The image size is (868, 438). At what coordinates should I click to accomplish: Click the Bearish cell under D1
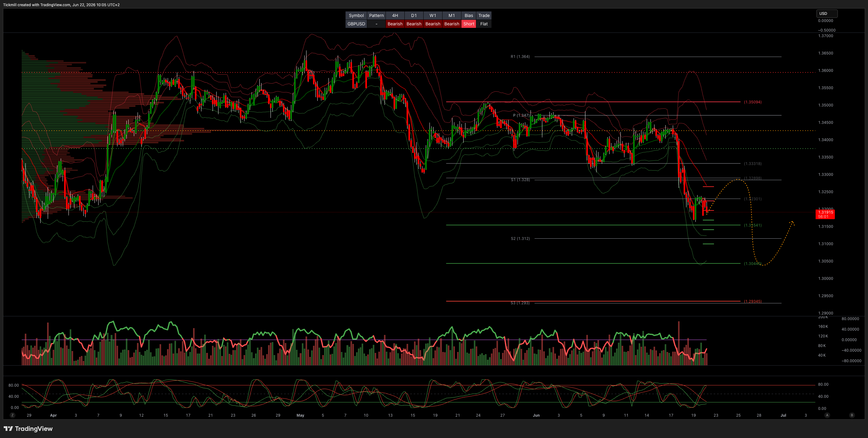[414, 24]
